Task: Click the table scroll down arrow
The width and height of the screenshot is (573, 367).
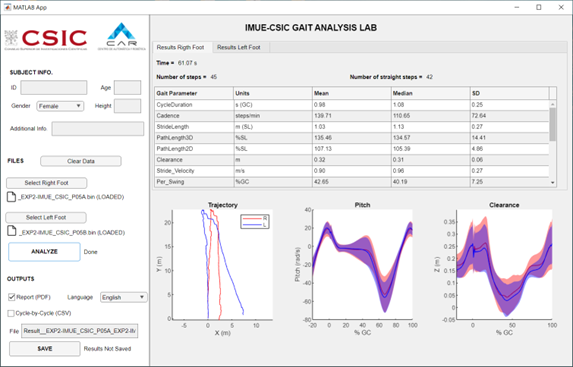Action: [x=553, y=182]
